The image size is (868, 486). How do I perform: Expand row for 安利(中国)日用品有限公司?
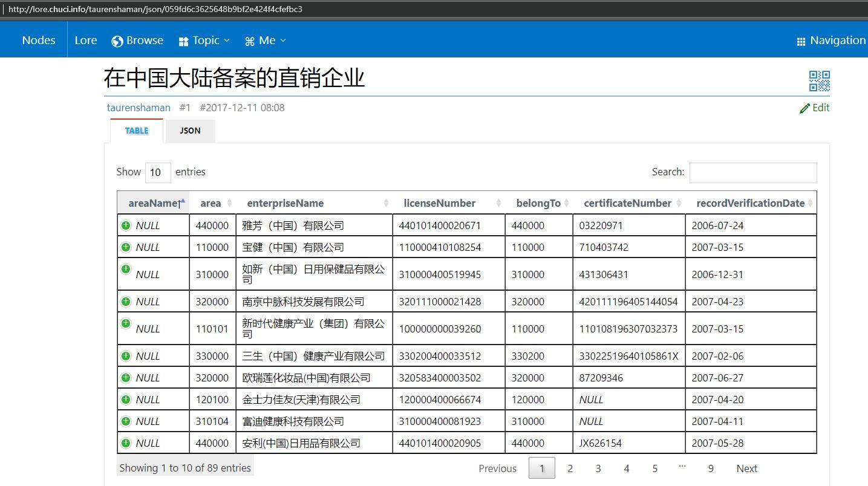pos(126,442)
